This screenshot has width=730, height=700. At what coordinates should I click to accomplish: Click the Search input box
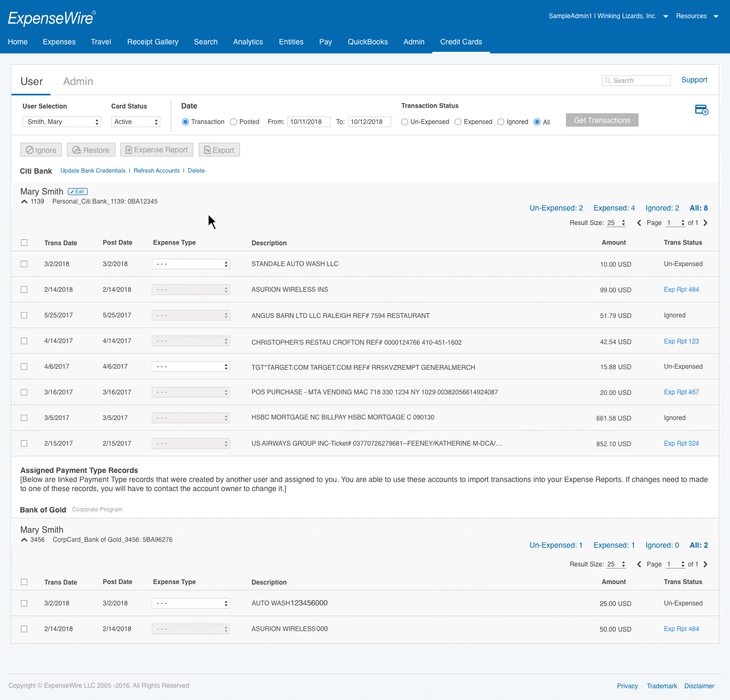(636, 81)
